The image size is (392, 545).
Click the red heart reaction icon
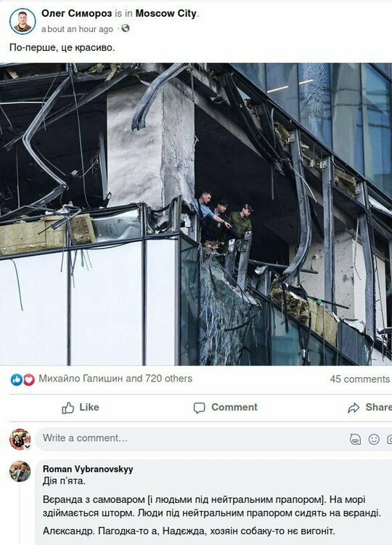pos(29,379)
